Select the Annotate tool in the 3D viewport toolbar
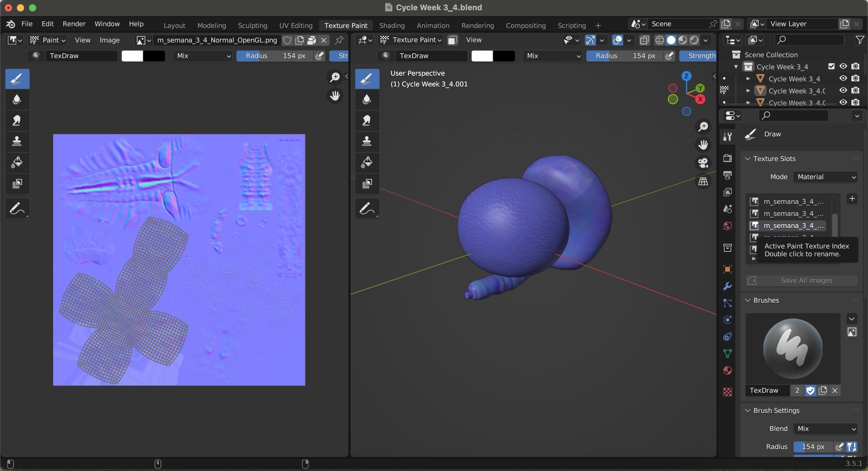 (367, 208)
